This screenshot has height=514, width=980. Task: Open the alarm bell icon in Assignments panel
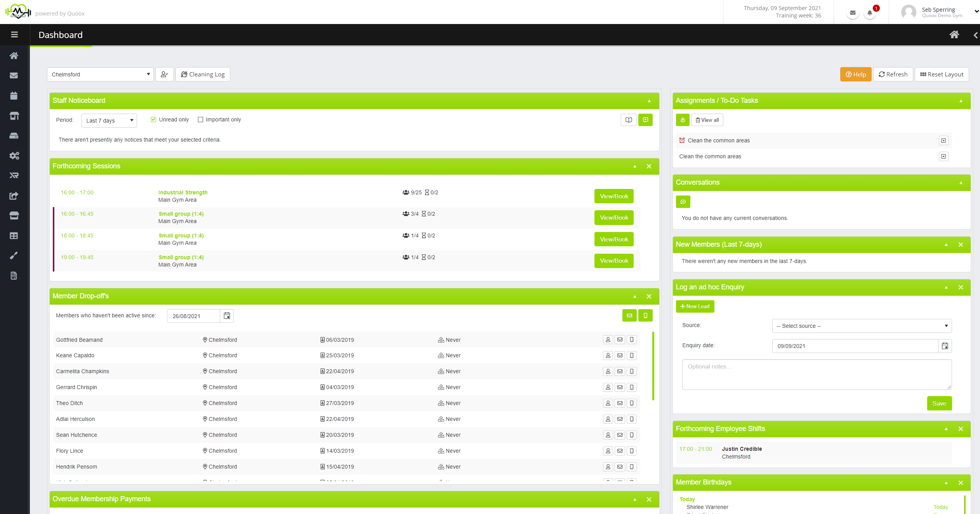(683, 120)
